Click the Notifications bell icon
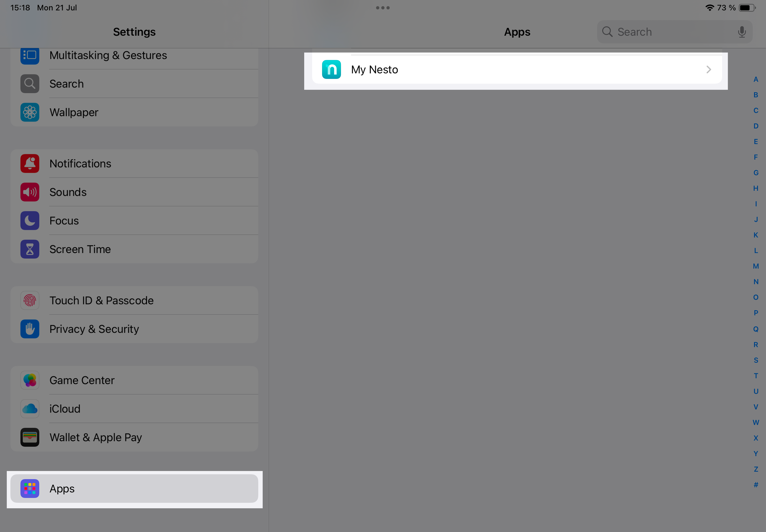This screenshot has width=766, height=532. tap(30, 164)
